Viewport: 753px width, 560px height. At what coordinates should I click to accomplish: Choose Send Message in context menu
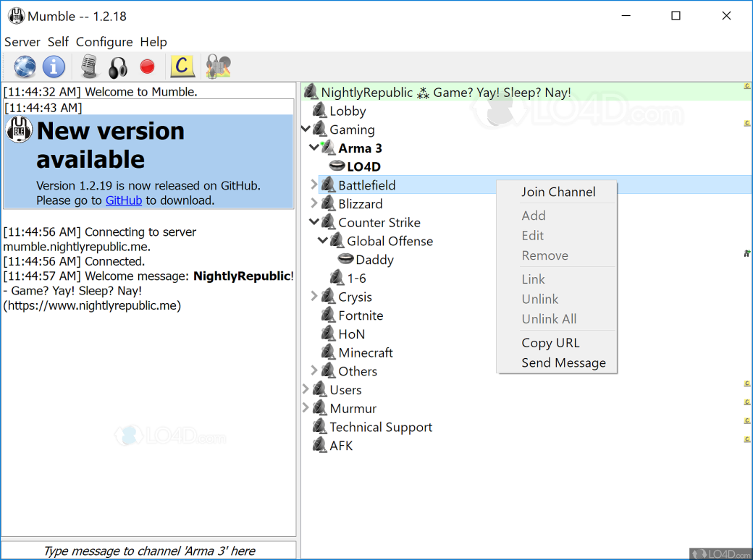click(x=563, y=362)
